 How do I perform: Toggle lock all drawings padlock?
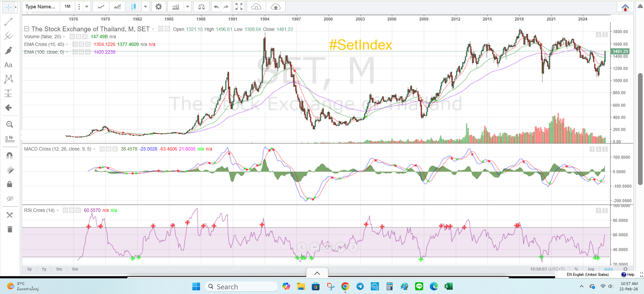(x=9, y=184)
